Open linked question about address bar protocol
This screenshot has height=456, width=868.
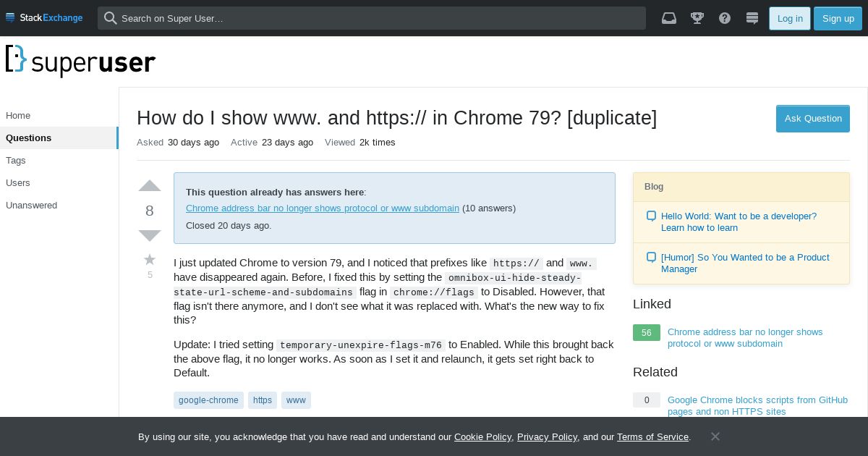745,338
